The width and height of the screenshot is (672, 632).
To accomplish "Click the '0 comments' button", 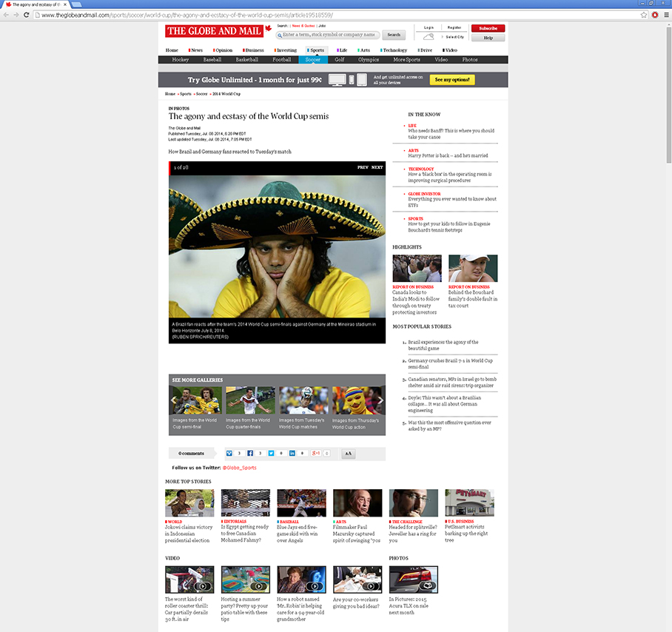I will coord(191,454).
